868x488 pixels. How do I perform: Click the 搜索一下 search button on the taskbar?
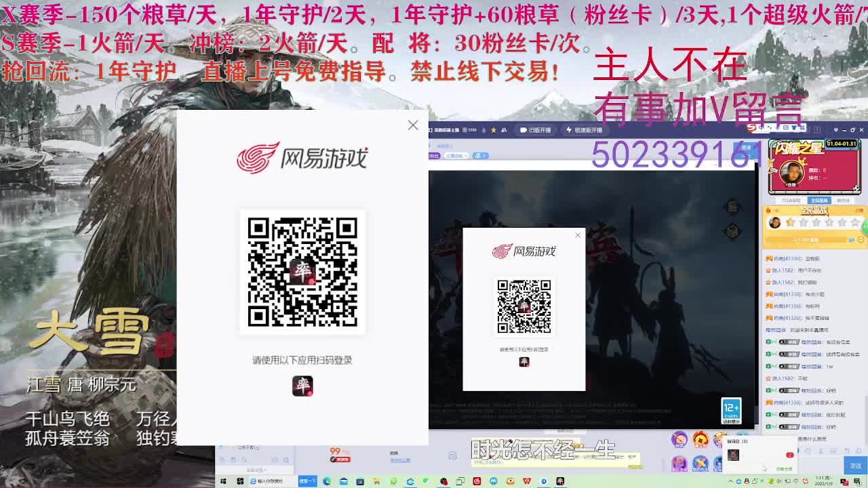[x=307, y=481]
